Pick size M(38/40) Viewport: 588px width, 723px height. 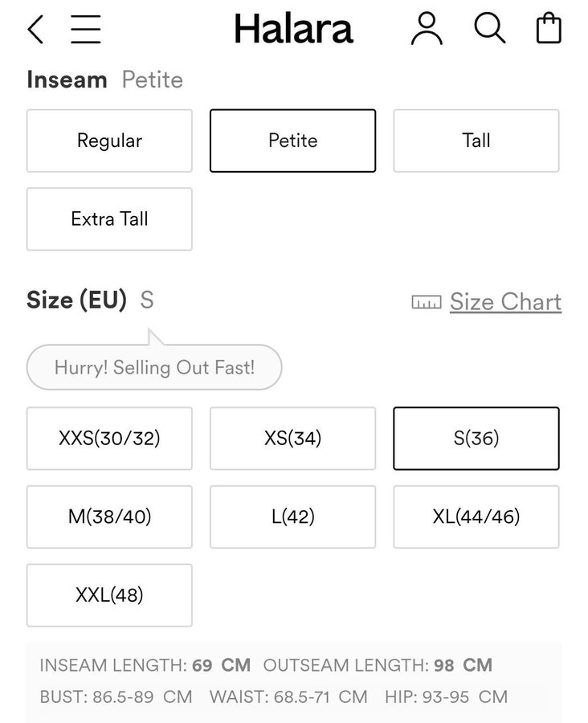pyautogui.click(x=109, y=517)
